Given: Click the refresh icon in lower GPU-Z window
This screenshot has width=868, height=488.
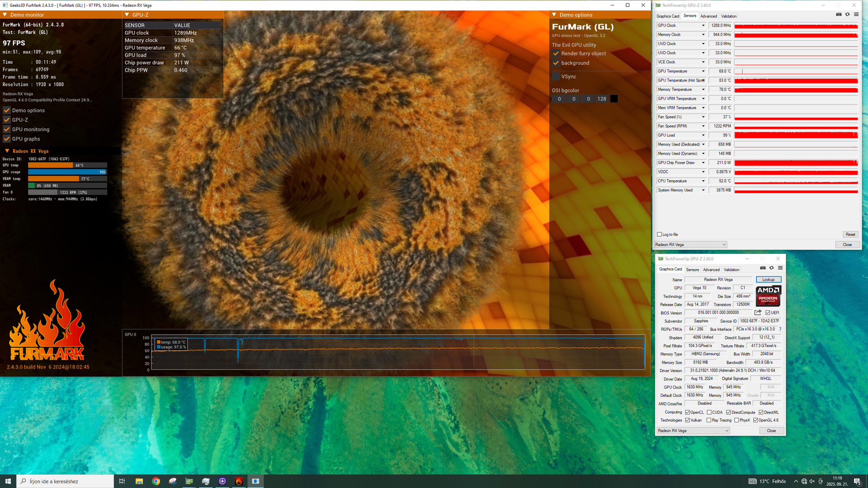Looking at the screenshot, I should (771, 268).
